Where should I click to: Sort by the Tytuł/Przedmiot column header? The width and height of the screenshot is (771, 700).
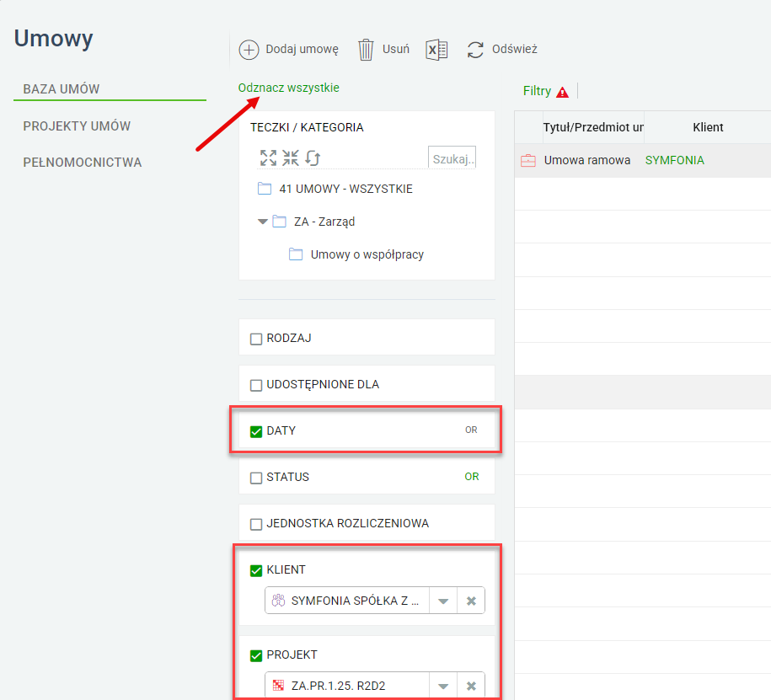tap(593, 127)
